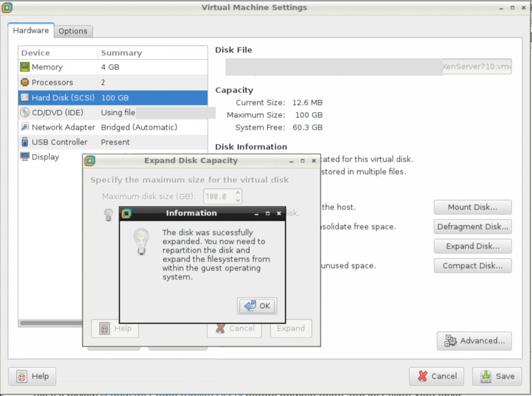Image resolution: width=532 pixels, height=396 pixels.
Task: Click the Processors chip icon
Action: 25,82
